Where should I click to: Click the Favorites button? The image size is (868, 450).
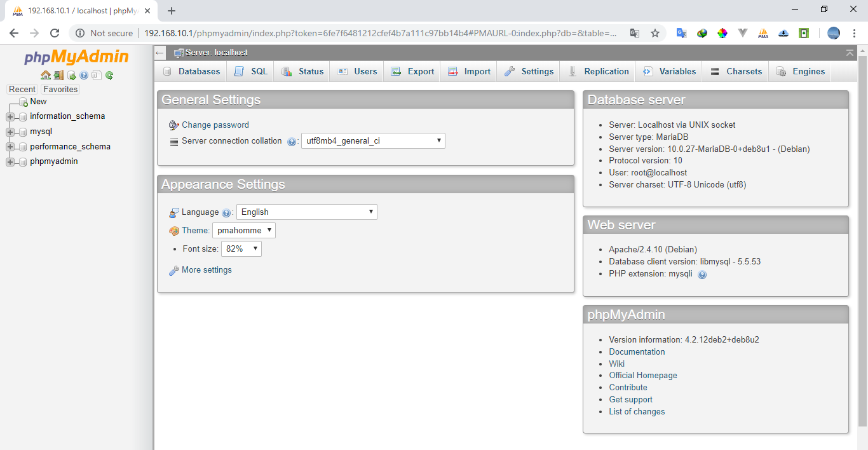click(x=60, y=90)
